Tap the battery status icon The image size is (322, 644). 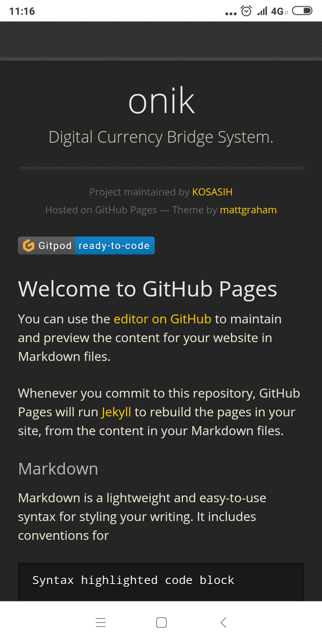click(x=302, y=11)
